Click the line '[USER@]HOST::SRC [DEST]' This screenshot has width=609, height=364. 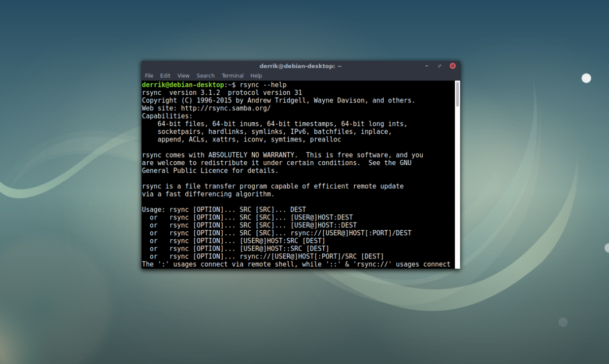pyautogui.click(x=240, y=248)
